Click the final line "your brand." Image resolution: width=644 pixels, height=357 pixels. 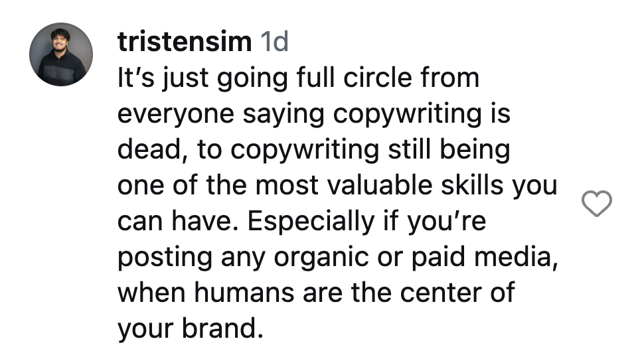tap(190, 328)
